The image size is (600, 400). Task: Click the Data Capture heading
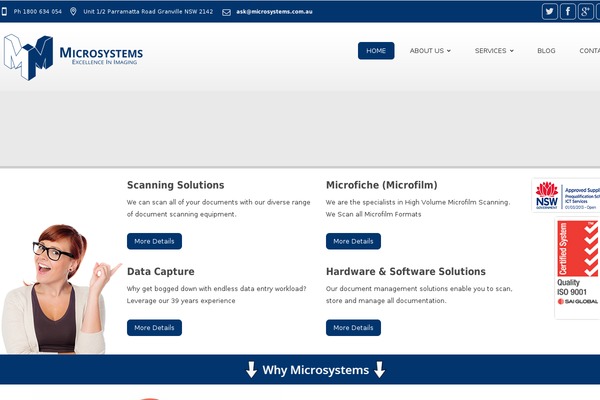pyautogui.click(x=161, y=271)
